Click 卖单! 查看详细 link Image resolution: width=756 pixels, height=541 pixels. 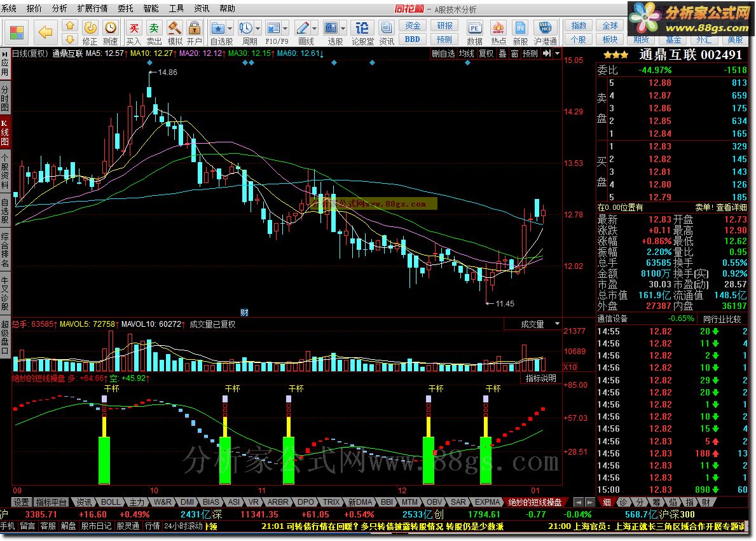click(x=721, y=207)
